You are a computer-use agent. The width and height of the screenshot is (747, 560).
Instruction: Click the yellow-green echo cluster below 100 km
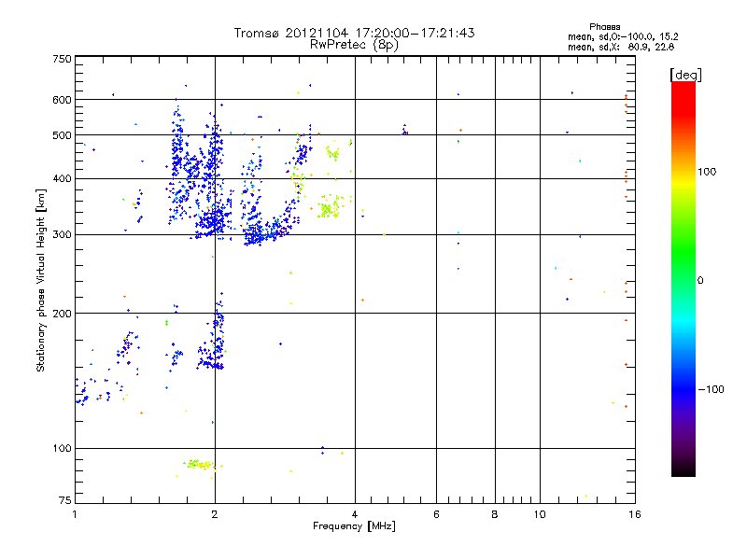[x=200, y=464]
